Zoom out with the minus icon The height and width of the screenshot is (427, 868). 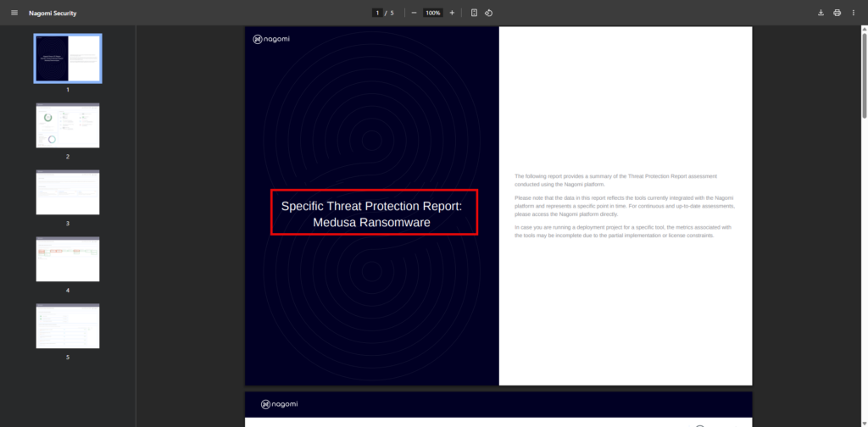click(x=414, y=13)
